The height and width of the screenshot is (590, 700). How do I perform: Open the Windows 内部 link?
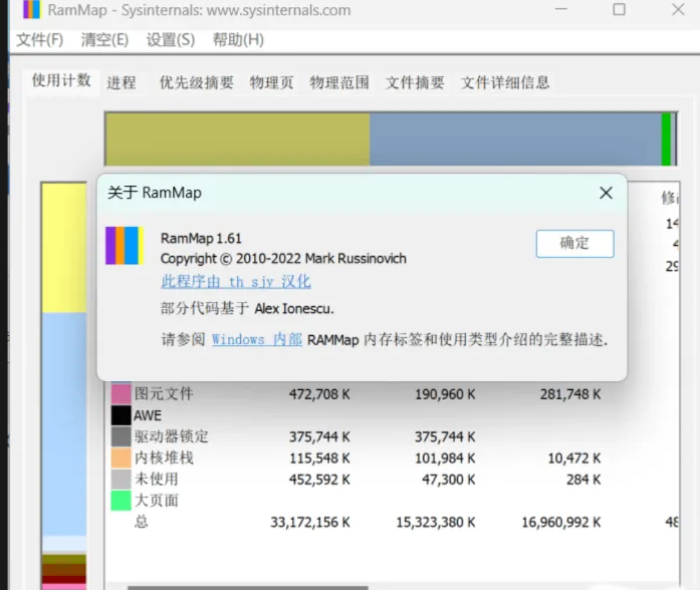pos(257,339)
